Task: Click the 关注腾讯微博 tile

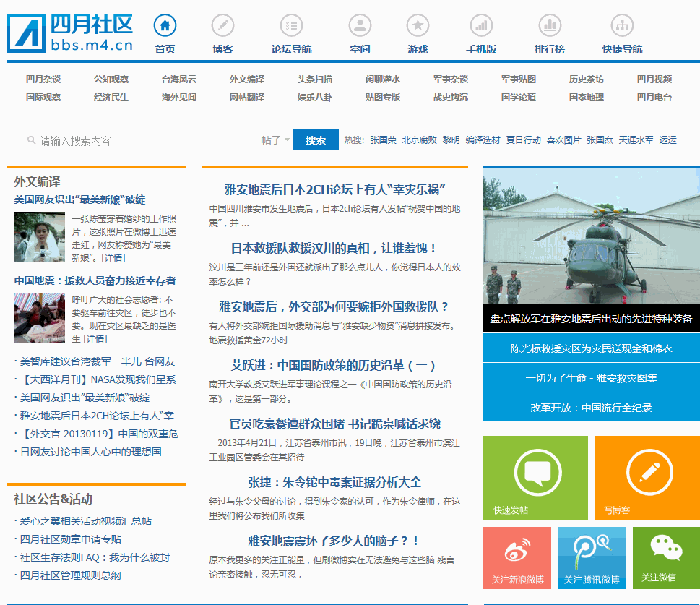Action: [x=592, y=558]
